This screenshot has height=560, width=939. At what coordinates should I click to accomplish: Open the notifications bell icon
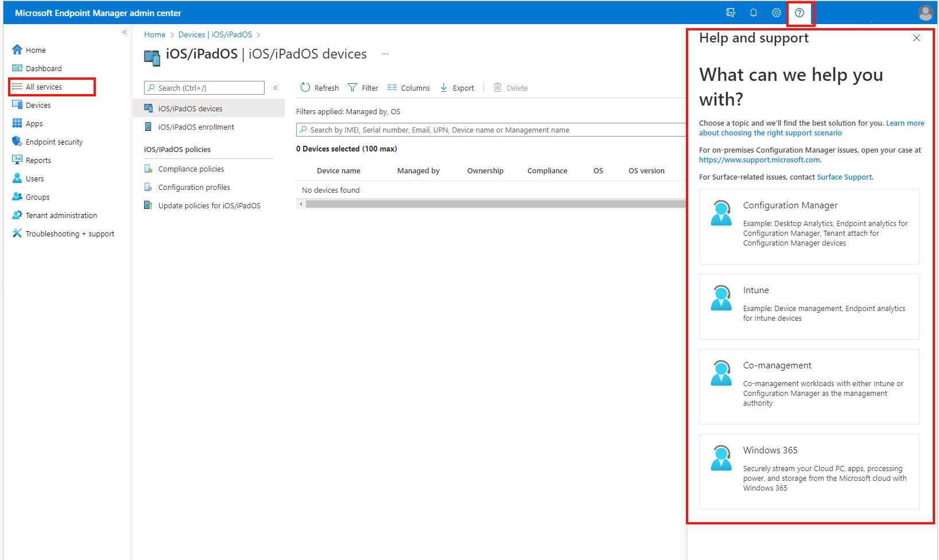(x=754, y=13)
